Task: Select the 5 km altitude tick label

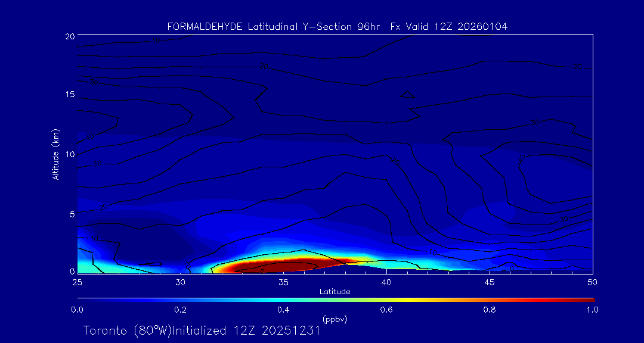Action: (x=71, y=214)
